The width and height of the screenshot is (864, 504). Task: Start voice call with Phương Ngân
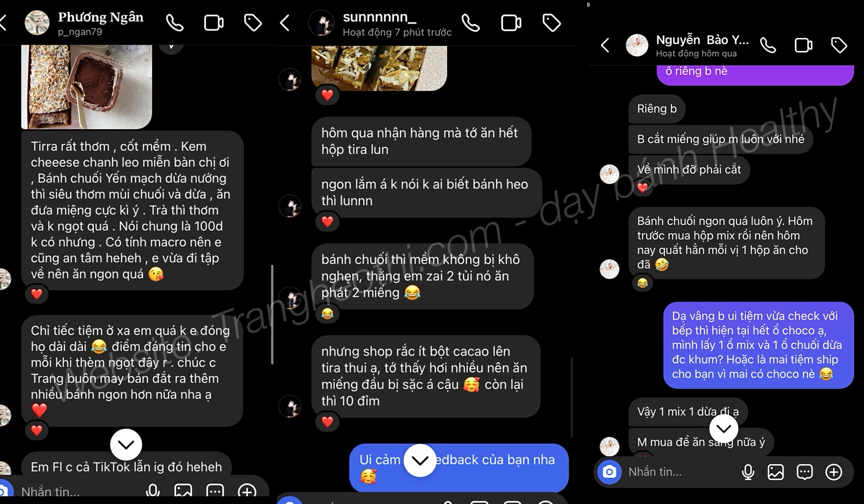174,23
